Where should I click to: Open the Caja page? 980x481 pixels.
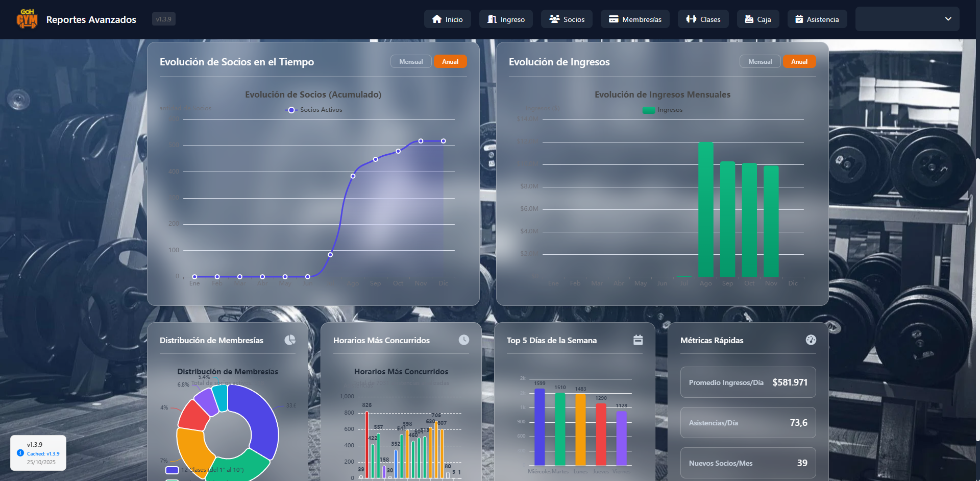coord(758,19)
